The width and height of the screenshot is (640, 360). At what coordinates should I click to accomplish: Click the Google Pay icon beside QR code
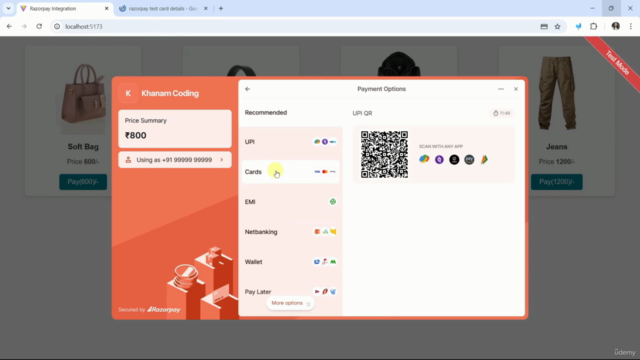pyautogui.click(x=424, y=160)
